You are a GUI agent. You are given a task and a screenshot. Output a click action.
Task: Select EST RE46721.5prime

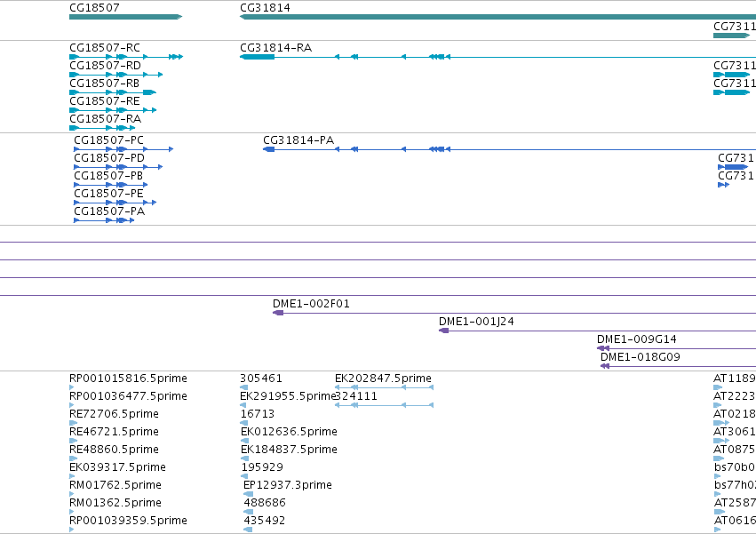(114, 432)
